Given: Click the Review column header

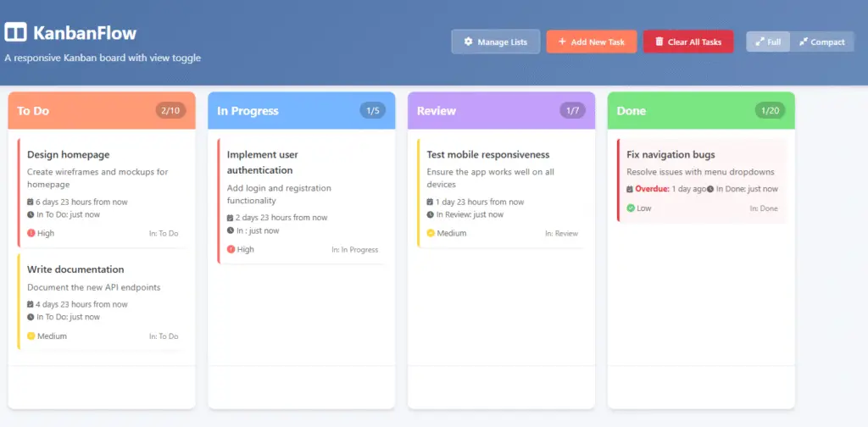Looking at the screenshot, I should [437, 111].
